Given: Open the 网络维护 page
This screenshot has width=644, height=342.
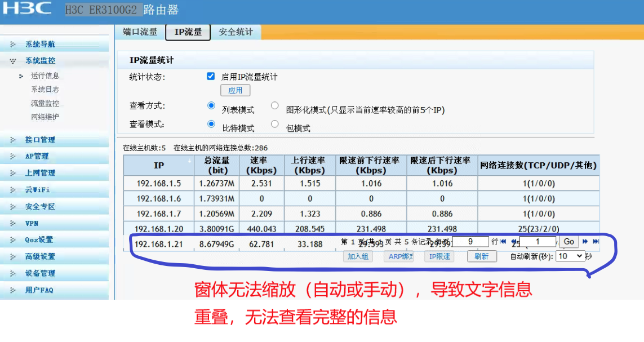Looking at the screenshot, I should coord(45,117).
